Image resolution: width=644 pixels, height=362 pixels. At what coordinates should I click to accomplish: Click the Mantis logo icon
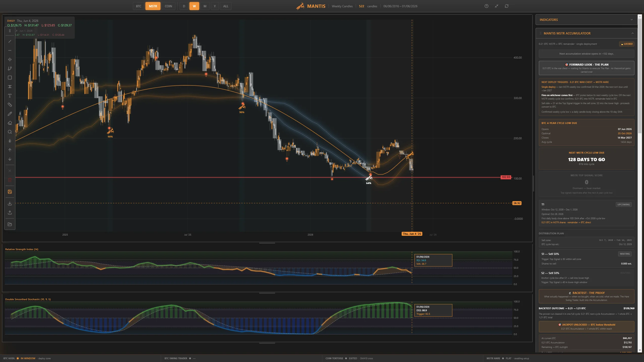coord(300,6)
